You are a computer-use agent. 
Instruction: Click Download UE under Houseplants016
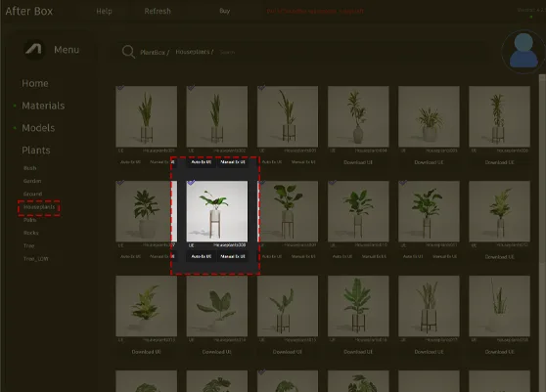pyautogui.click(x=358, y=352)
